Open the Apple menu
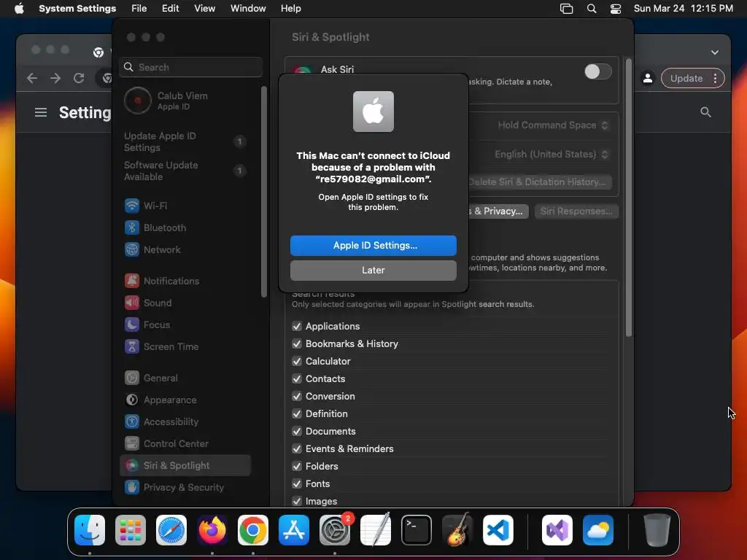The width and height of the screenshot is (747, 560). [19, 9]
